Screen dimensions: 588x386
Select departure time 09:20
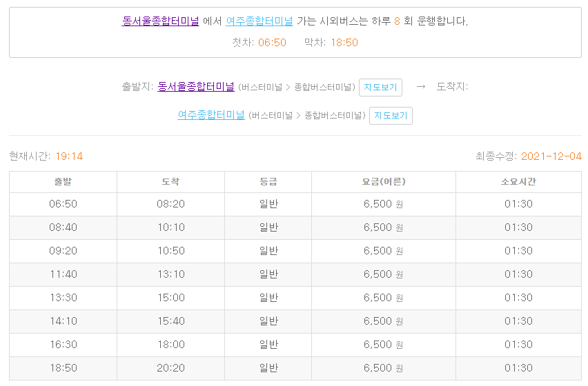coord(63,251)
